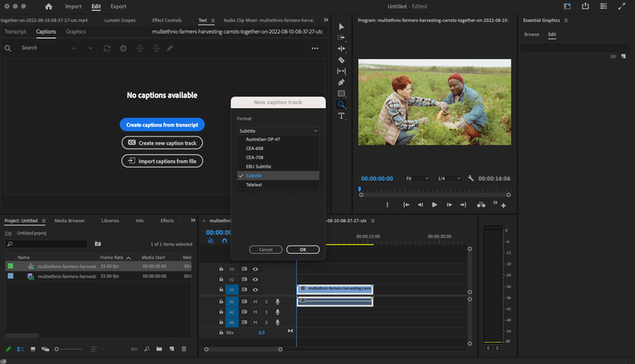Screen dimensions: 635x364
Task: Click Create captions from transcript
Action: tap(162, 124)
